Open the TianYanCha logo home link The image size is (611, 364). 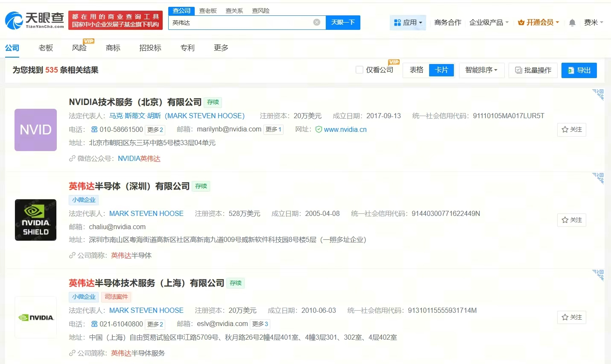(34, 20)
